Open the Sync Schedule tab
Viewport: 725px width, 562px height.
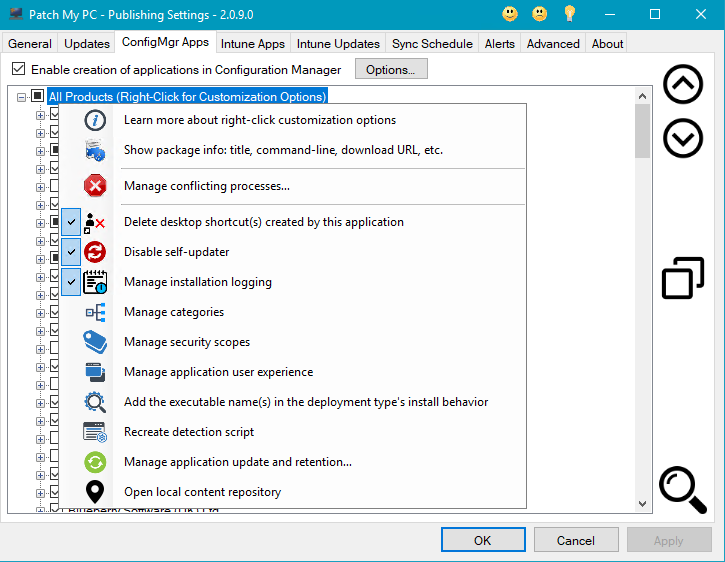(x=432, y=44)
